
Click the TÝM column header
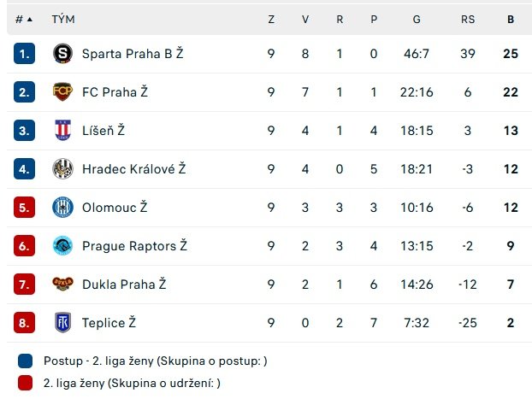click(62, 19)
